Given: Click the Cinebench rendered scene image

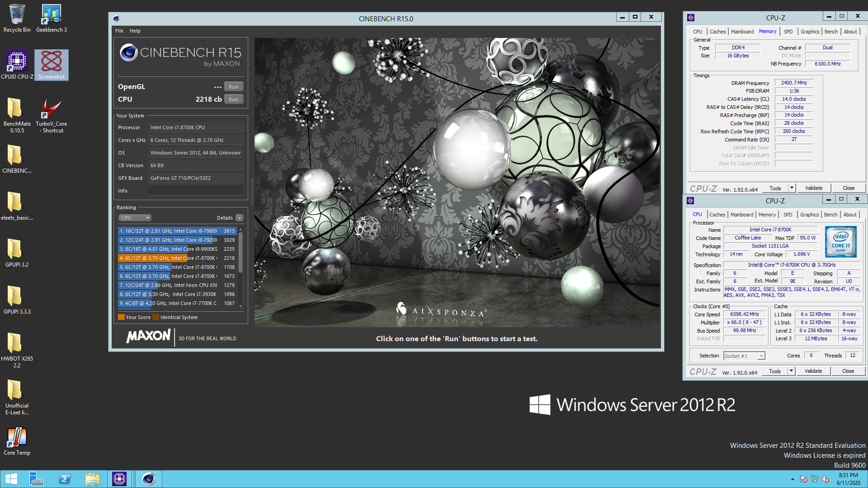Looking at the screenshot, I should point(457,183).
